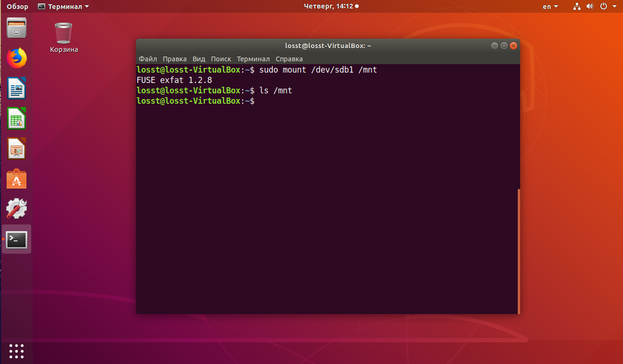Open LibreOffice Calc from the dock
This screenshot has height=364, width=623.
pyautogui.click(x=17, y=118)
